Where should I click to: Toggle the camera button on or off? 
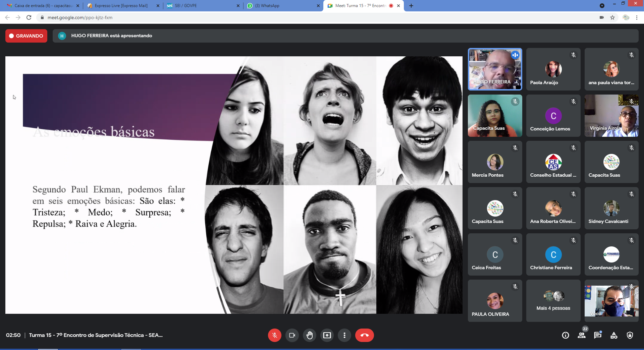pyautogui.click(x=292, y=335)
